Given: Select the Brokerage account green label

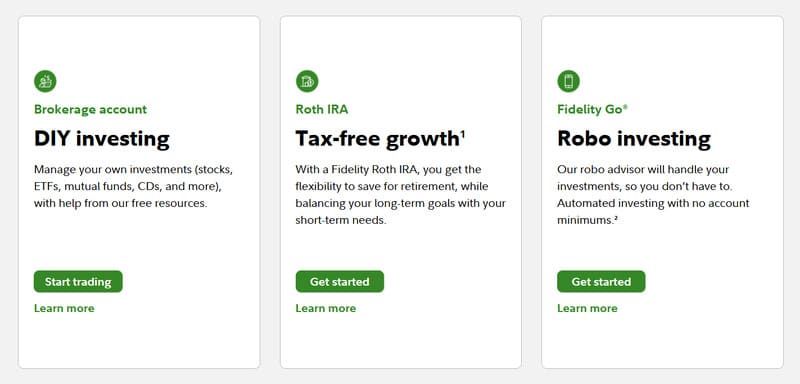Looking at the screenshot, I should coord(90,109).
